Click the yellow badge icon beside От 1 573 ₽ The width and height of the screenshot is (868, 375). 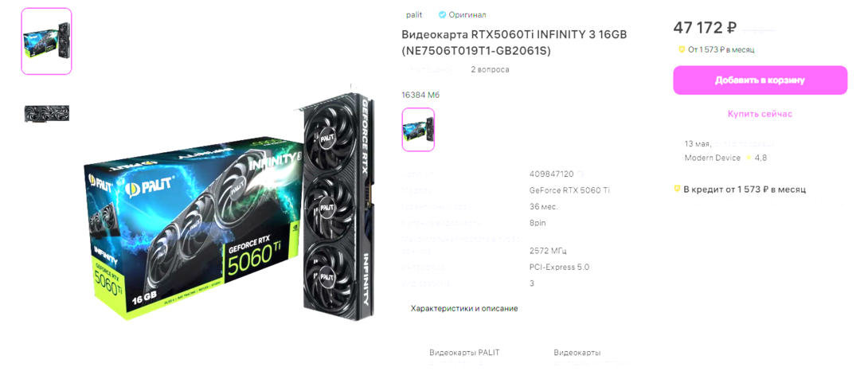pos(682,50)
